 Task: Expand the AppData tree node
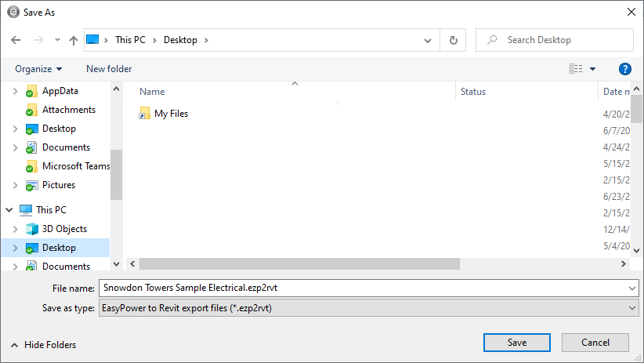point(15,91)
